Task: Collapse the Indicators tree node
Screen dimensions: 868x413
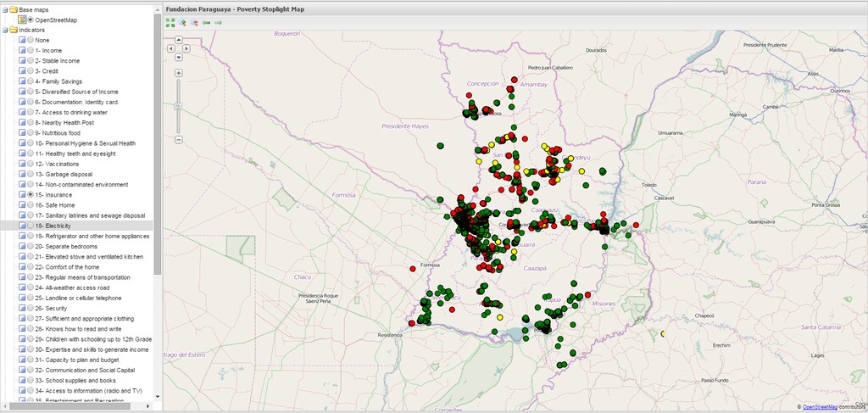Action: click(5, 30)
